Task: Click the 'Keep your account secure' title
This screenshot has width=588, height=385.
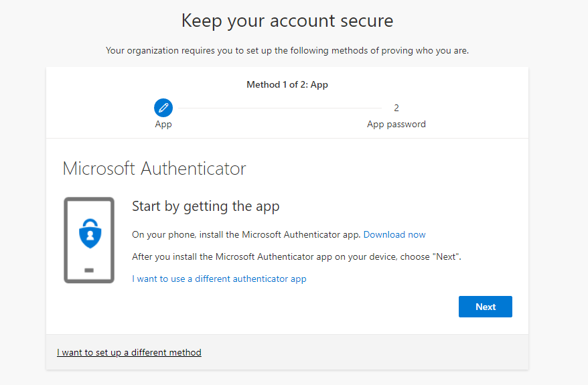Action: tap(287, 21)
